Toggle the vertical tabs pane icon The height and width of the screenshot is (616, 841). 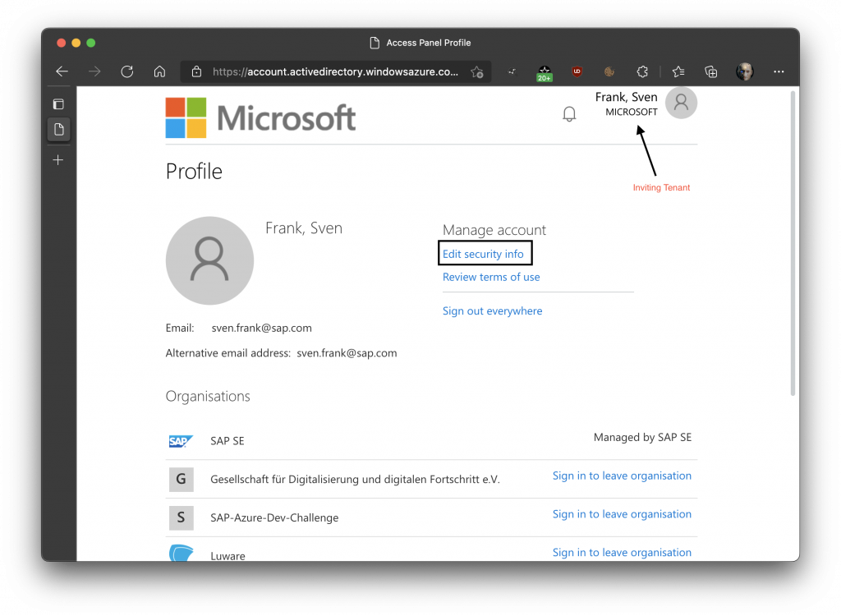click(58, 104)
